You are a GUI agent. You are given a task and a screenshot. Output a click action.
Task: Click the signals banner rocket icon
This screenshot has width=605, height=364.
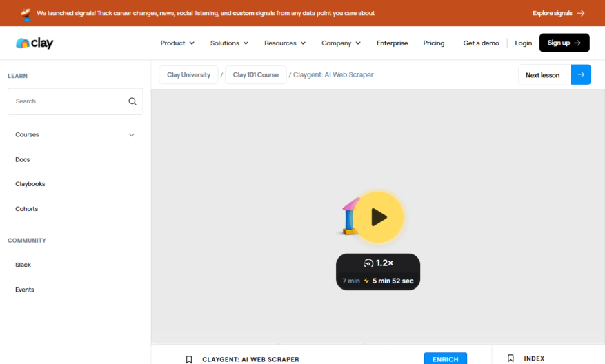click(x=26, y=14)
